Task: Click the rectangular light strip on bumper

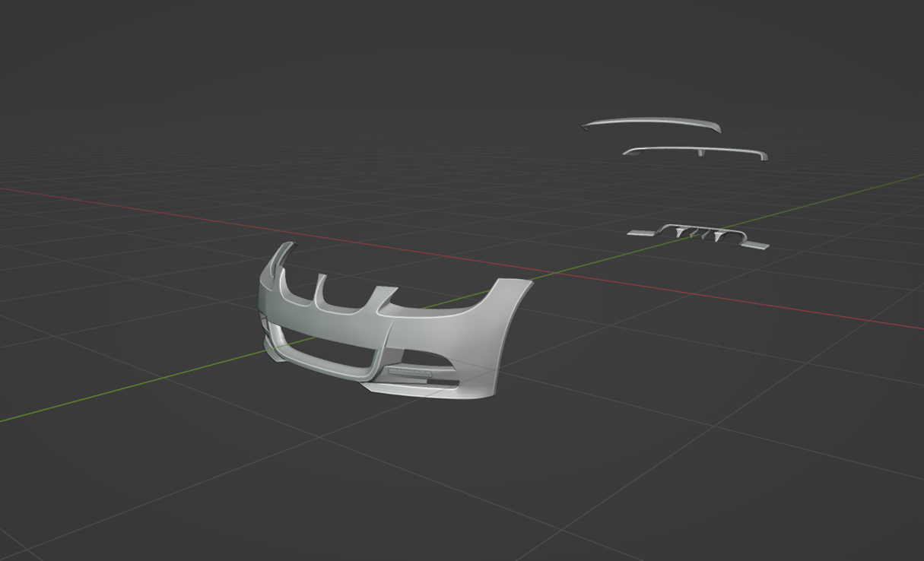Action: click(x=410, y=372)
